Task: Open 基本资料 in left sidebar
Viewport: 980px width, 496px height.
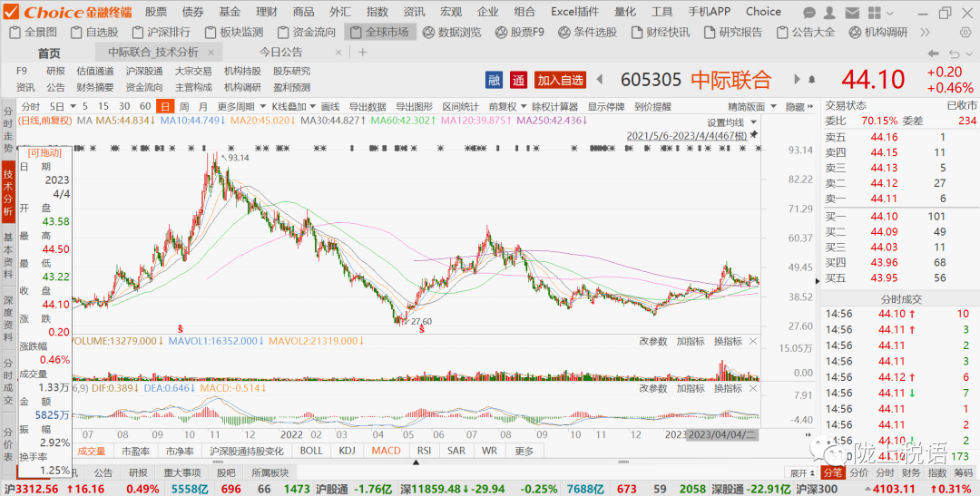Action: [x=7, y=256]
